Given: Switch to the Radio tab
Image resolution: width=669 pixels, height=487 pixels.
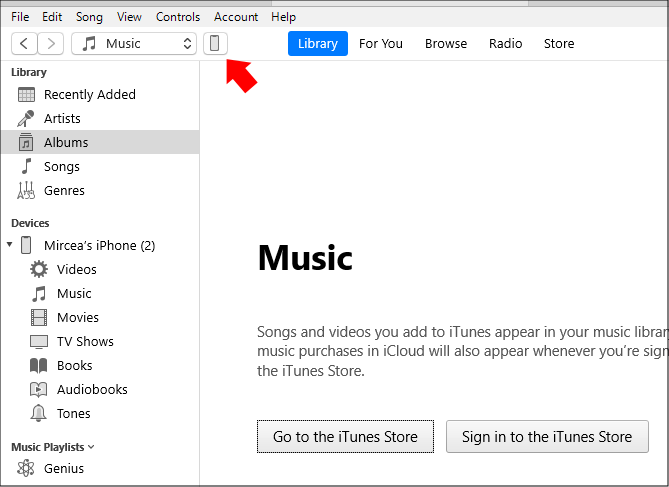Looking at the screenshot, I should tap(506, 44).
